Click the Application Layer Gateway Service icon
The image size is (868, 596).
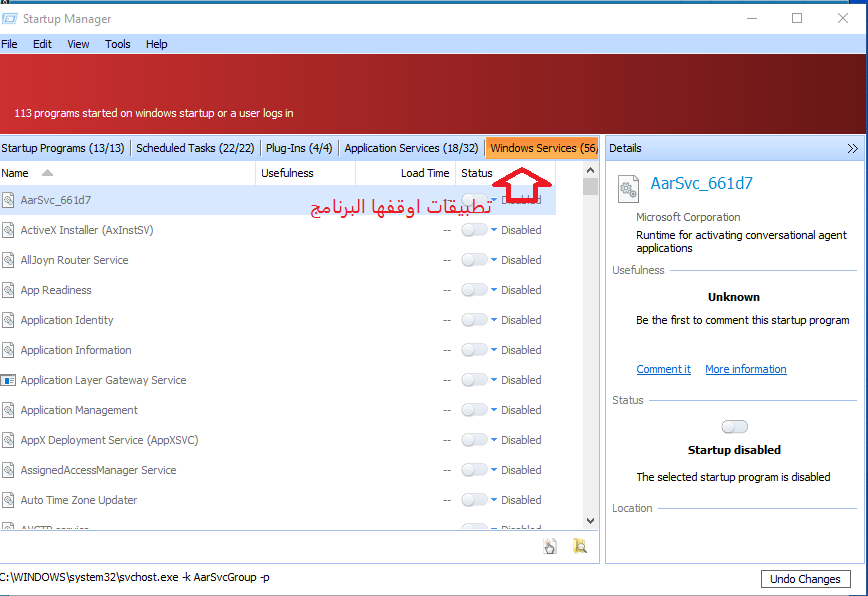tap(8, 380)
